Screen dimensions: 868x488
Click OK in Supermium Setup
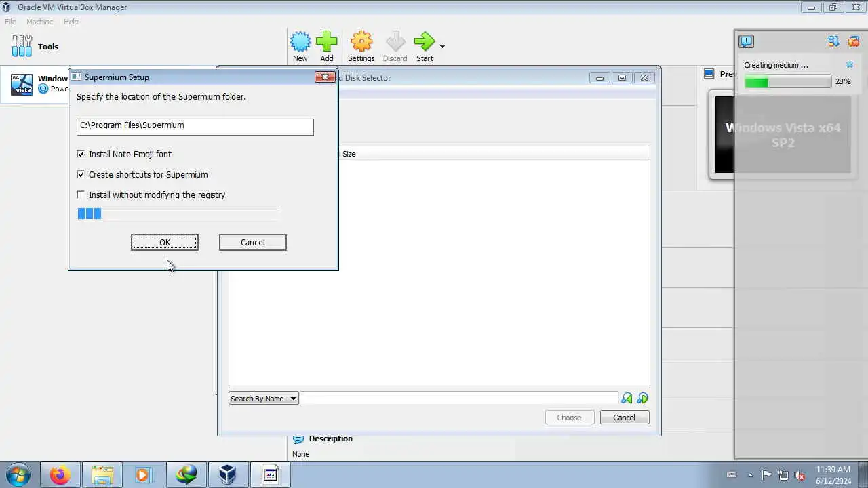click(x=165, y=242)
